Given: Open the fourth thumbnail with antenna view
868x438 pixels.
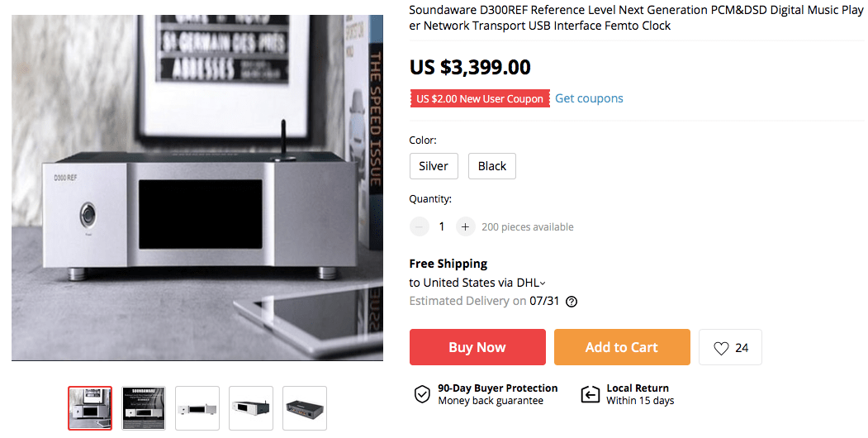Looking at the screenshot, I should tap(251, 408).
